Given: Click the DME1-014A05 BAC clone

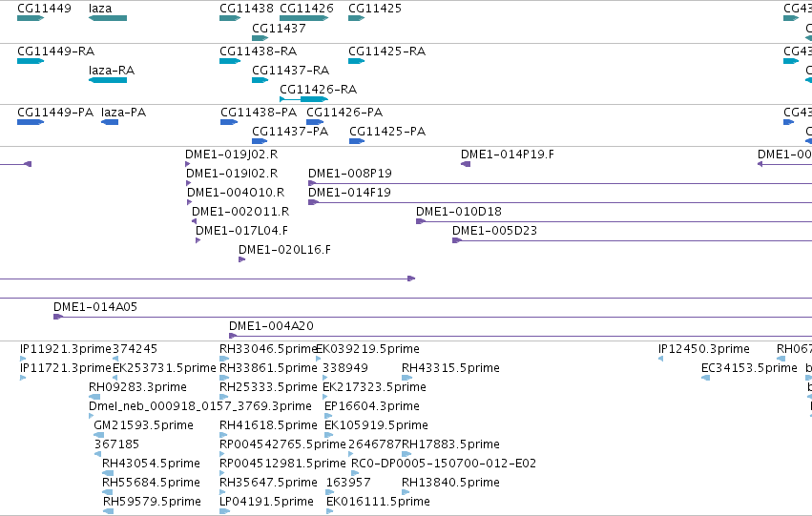Looking at the screenshot, I should pyautogui.click(x=432, y=317).
